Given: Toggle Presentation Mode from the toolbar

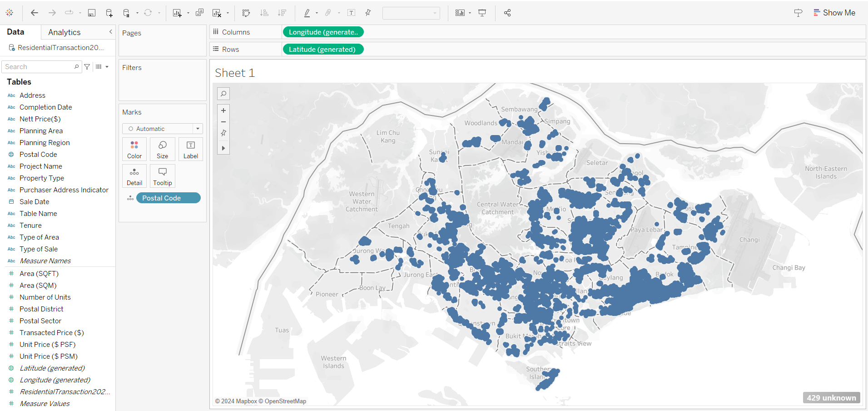Looking at the screenshot, I should click(482, 13).
